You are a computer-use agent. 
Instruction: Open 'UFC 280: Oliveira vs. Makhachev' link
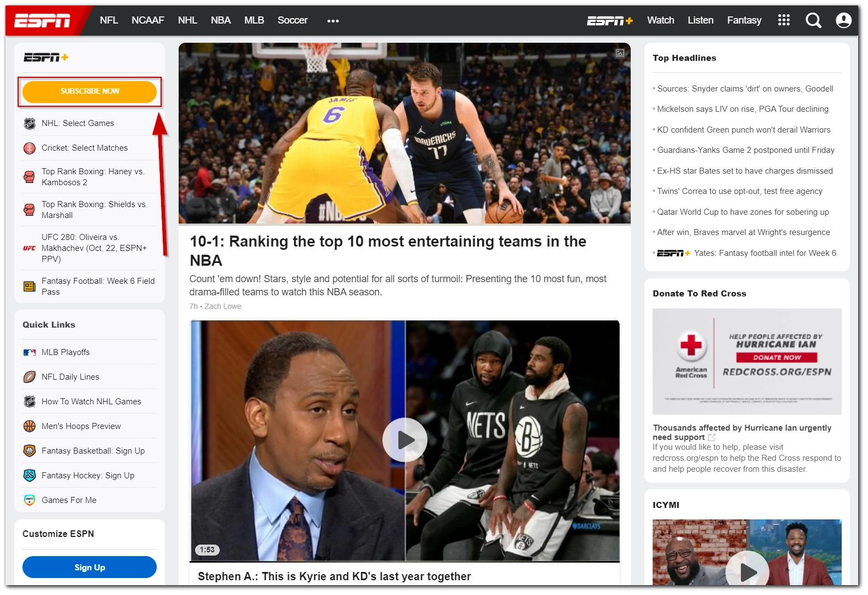[94, 248]
